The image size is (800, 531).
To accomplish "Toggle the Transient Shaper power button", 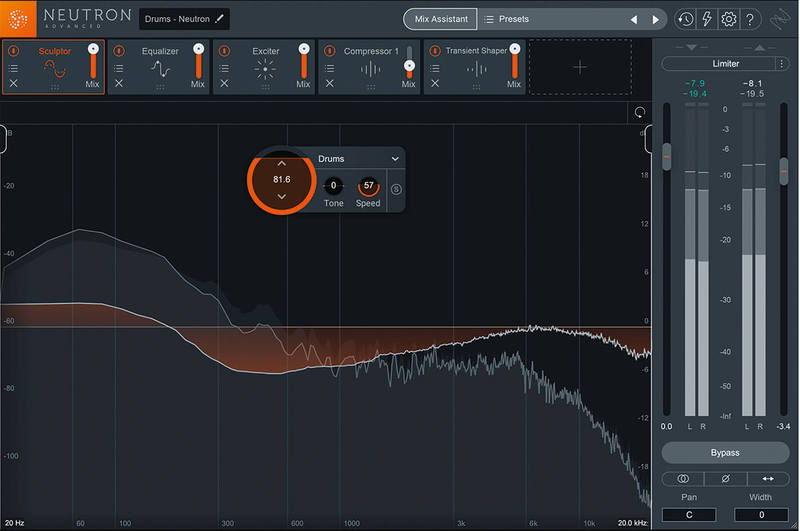I will click(435, 51).
